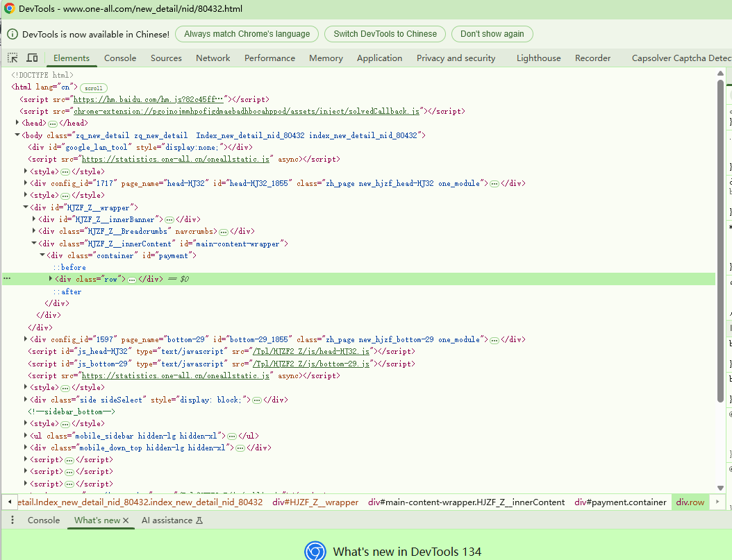This screenshot has height=560, width=732.
Task: Click Always match Chrome's language button
Action: [247, 34]
